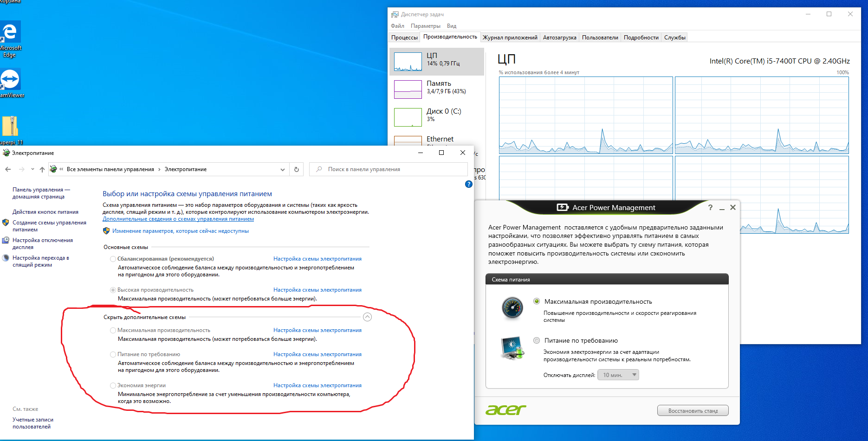Open the Параметры menu in Task Manager
868x441 pixels.
(426, 26)
